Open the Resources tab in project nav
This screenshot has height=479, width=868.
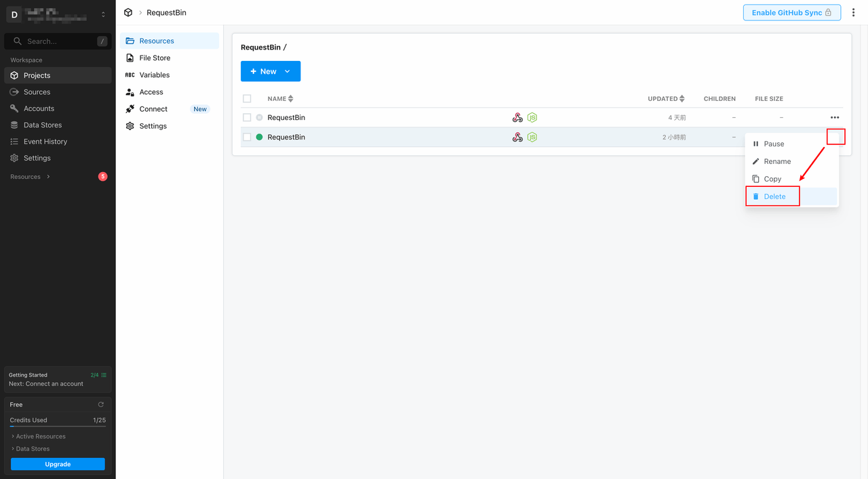pyautogui.click(x=170, y=41)
